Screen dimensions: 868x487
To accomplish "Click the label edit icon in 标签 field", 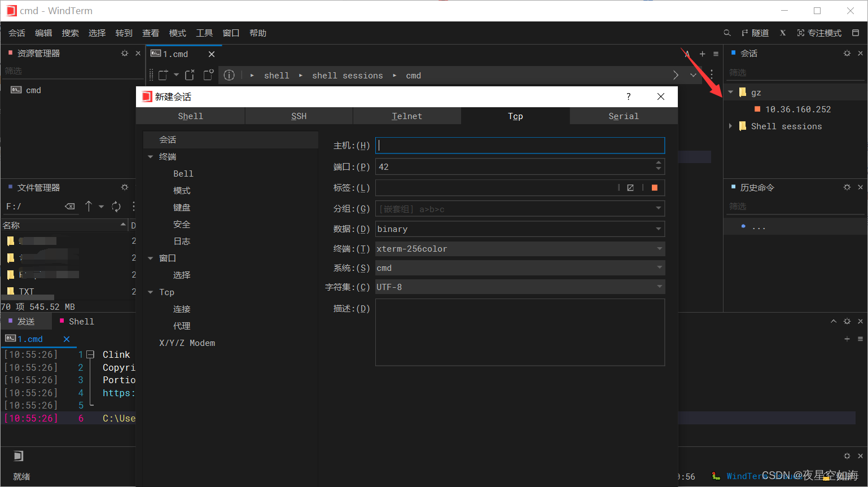I will click(630, 188).
